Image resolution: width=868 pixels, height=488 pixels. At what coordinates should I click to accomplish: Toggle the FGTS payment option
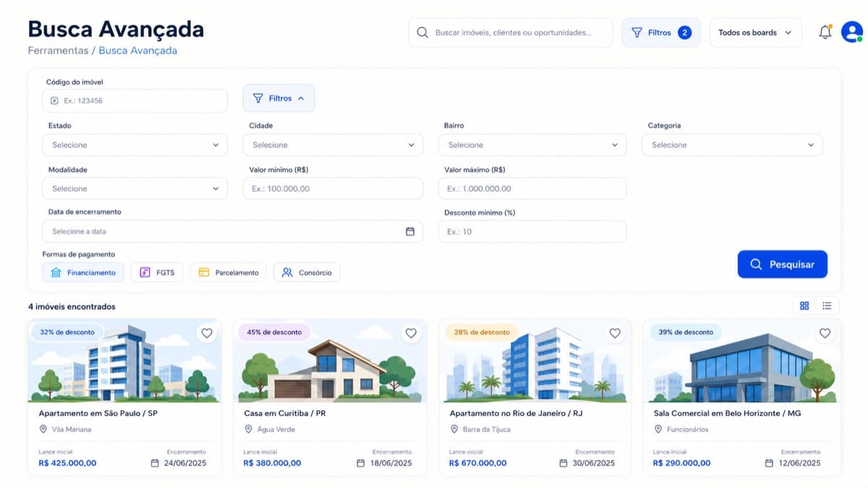tap(156, 273)
